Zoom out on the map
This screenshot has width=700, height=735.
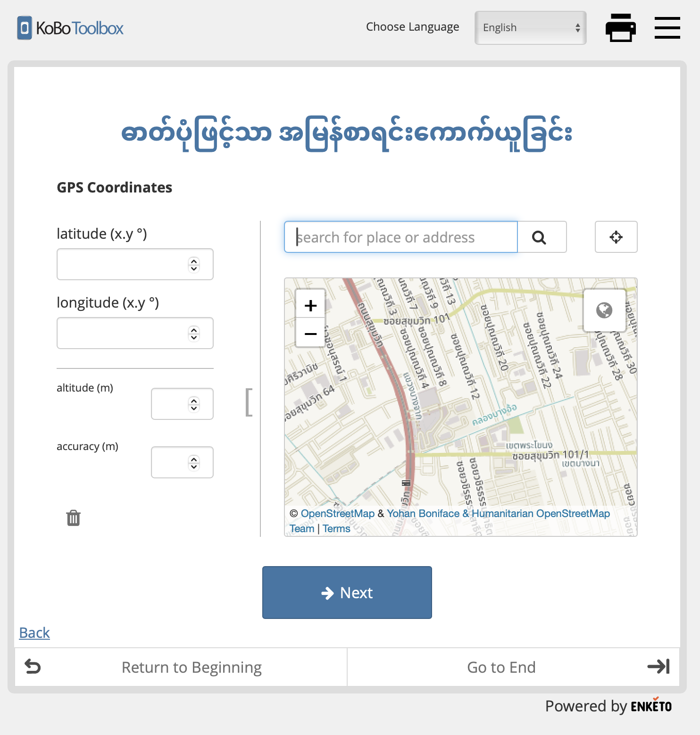point(310,334)
